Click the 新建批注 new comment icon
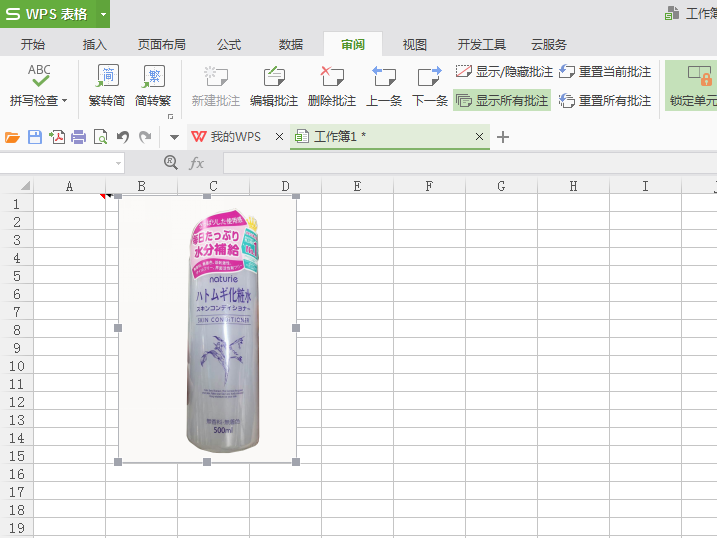 coord(216,76)
